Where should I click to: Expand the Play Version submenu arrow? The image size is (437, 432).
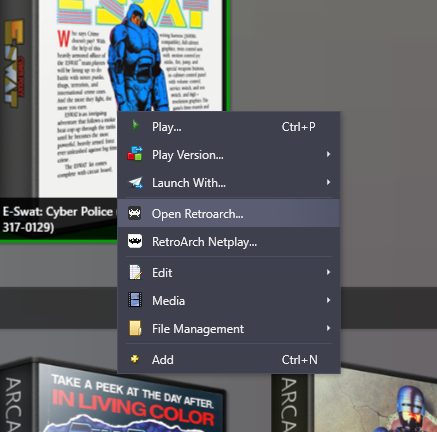[x=328, y=154]
